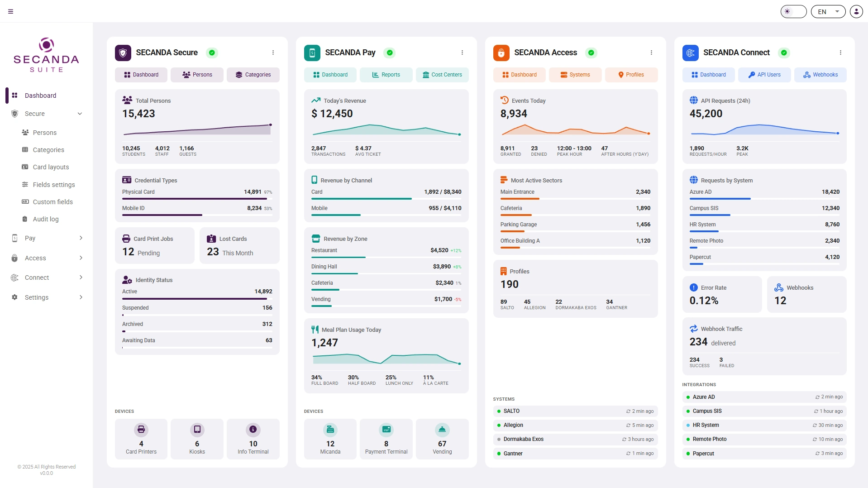The height and width of the screenshot is (488, 868).
Task: Open the Connect Webhooks button
Action: [820, 75]
